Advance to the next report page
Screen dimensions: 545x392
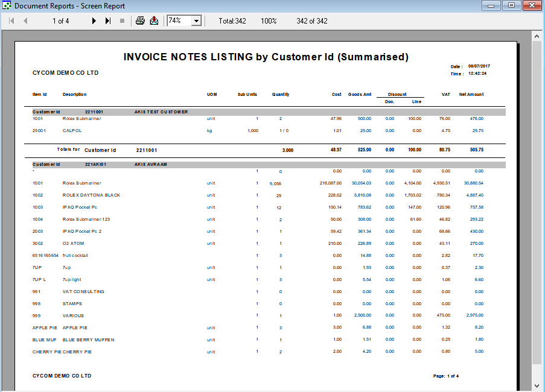click(x=94, y=21)
